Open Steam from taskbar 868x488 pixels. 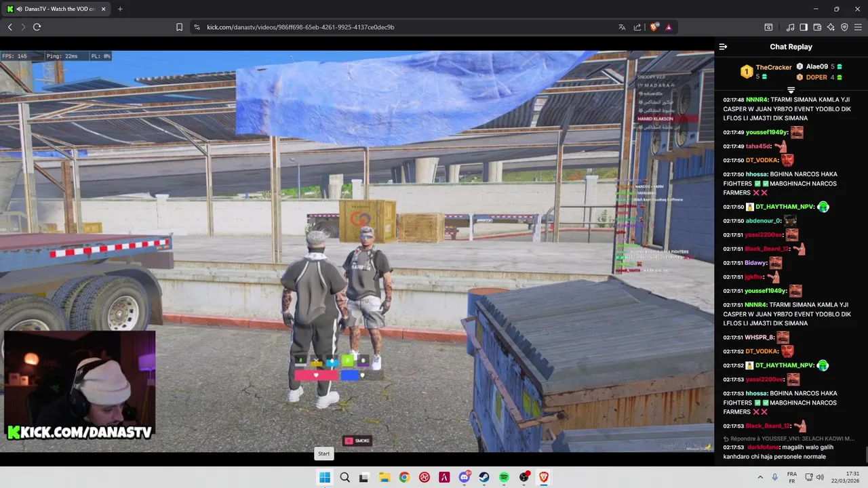(484, 477)
